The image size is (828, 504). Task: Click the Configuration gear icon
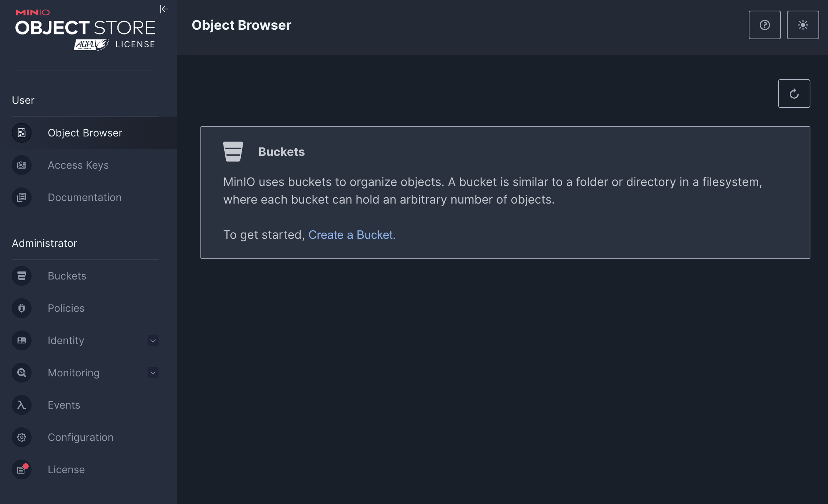tap(22, 437)
